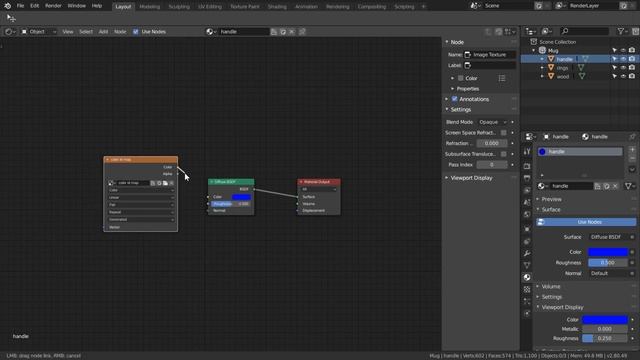The width and height of the screenshot is (640, 360).
Task: Click the remove material slot minus icon
Action: click(x=632, y=158)
